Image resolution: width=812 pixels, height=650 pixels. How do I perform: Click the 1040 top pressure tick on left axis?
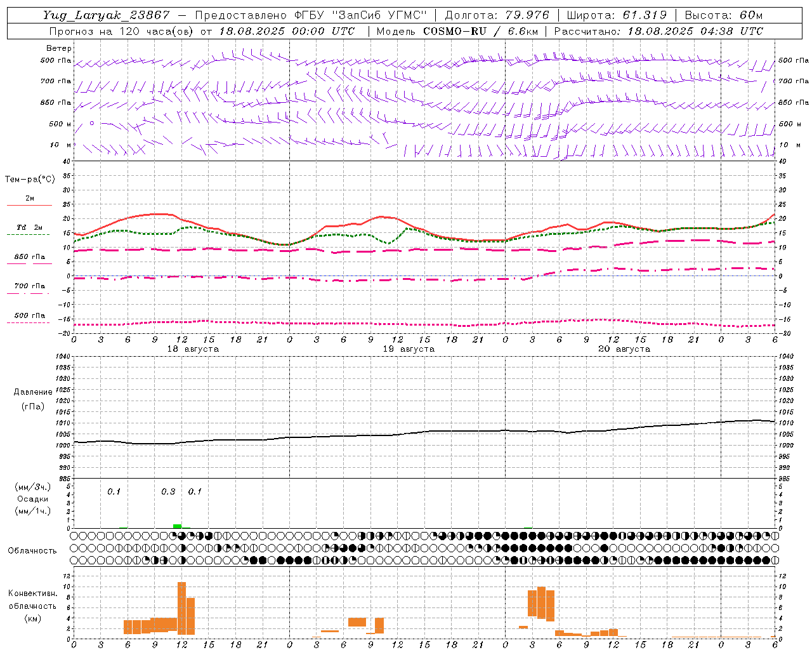62,357
